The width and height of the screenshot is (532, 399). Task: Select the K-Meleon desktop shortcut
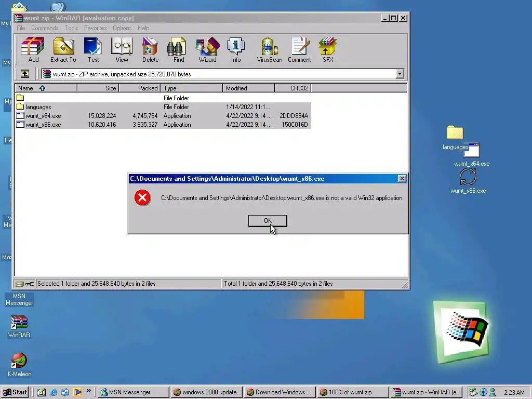pyautogui.click(x=19, y=365)
